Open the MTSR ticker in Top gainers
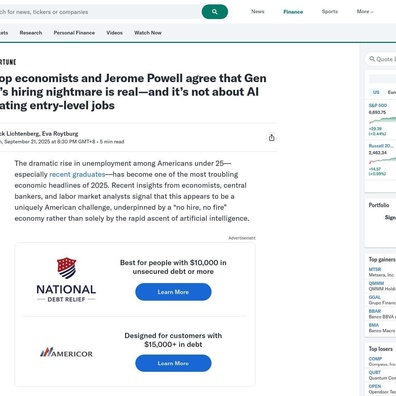The image size is (396, 396). [x=375, y=269]
